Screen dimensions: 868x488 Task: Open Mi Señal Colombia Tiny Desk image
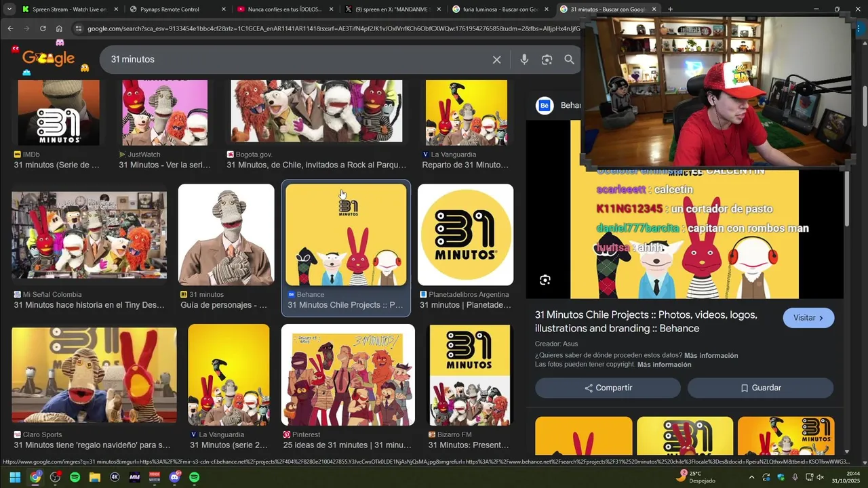pyautogui.click(x=89, y=235)
